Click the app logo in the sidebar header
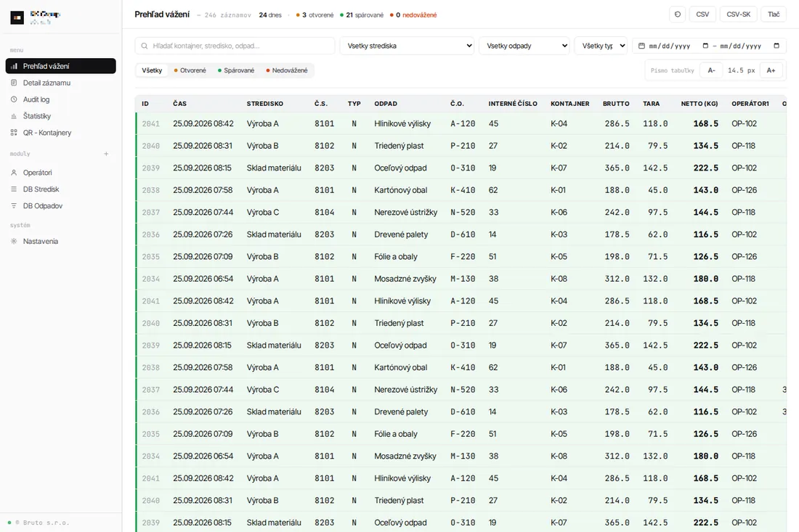 click(x=17, y=18)
